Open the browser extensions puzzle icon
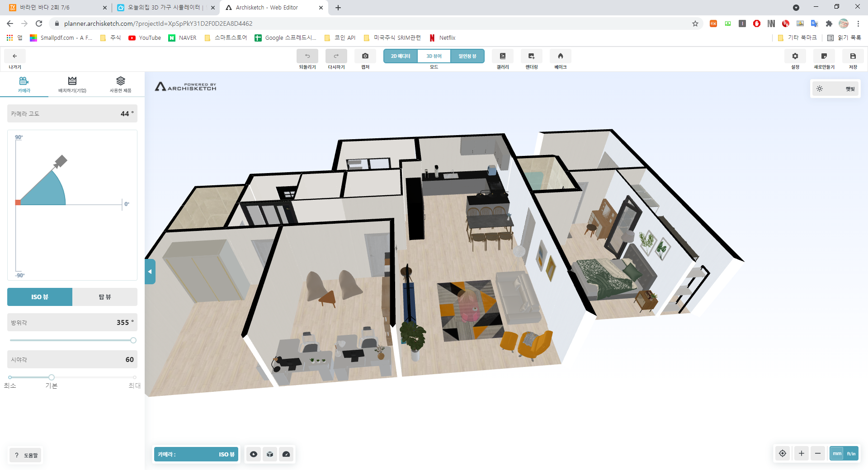 point(829,23)
